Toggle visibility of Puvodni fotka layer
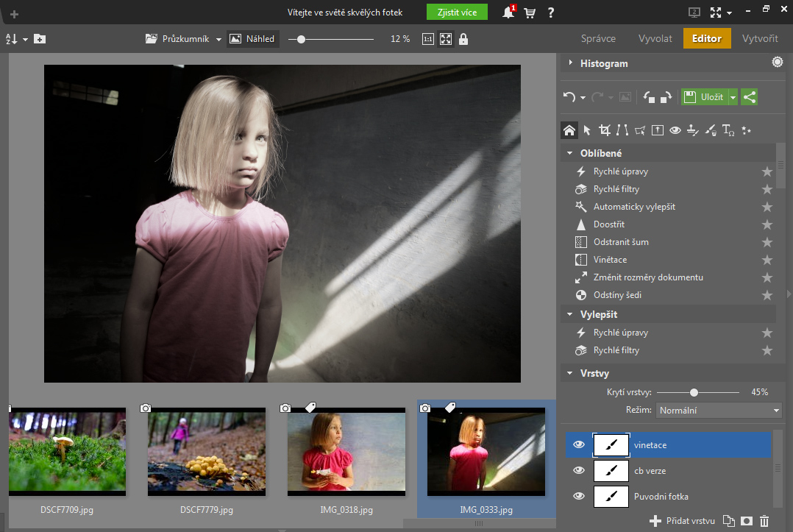 pos(579,496)
